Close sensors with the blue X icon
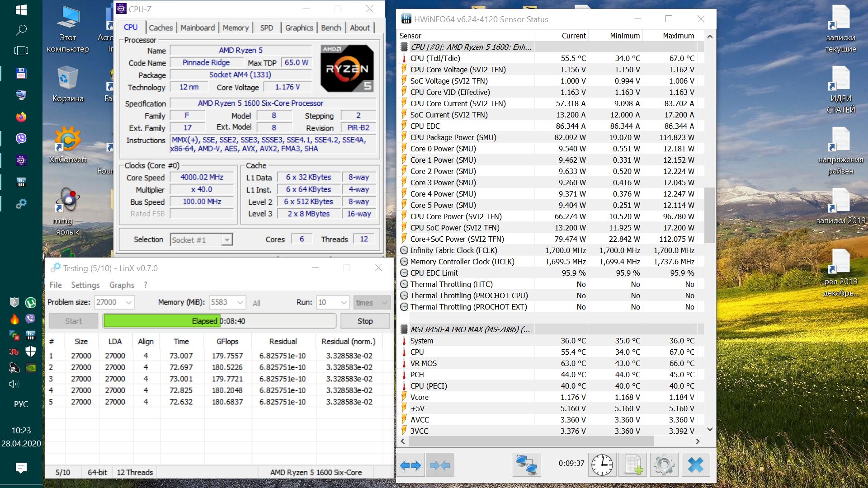The width and height of the screenshot is (868, 488). 695,465
